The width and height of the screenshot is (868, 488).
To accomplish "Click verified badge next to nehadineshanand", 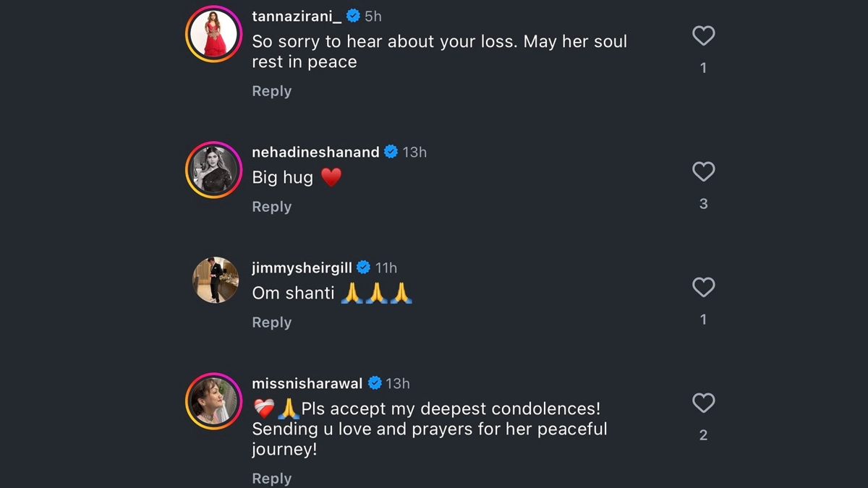I will pos(391,152).
